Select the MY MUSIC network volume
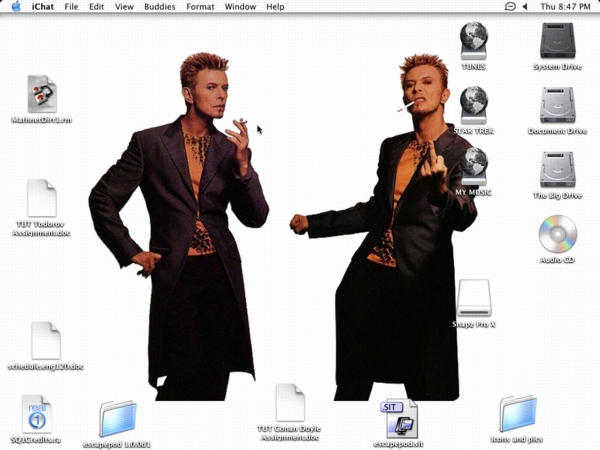Viewport: 600px width, 450px height. [x=473, y=166]
